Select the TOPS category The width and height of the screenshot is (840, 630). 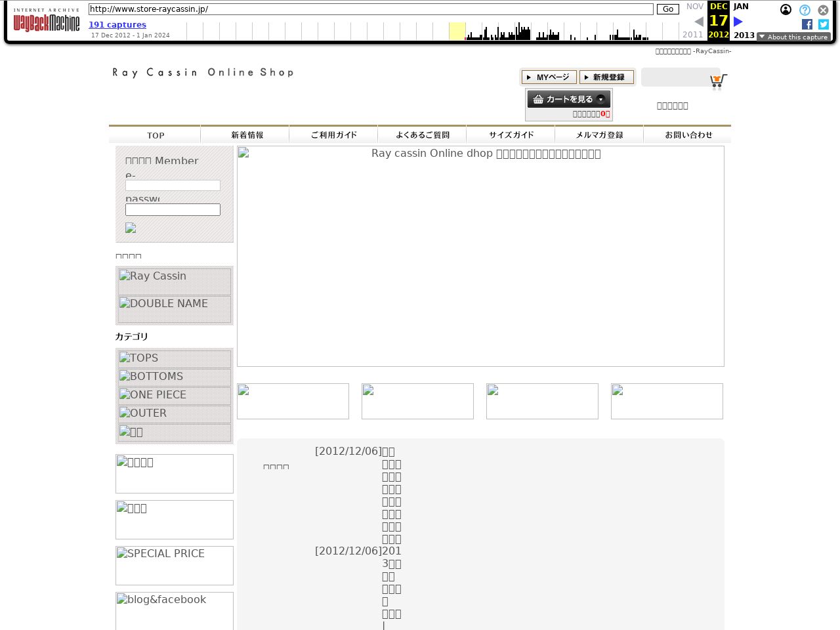click(x=174, y=358)
